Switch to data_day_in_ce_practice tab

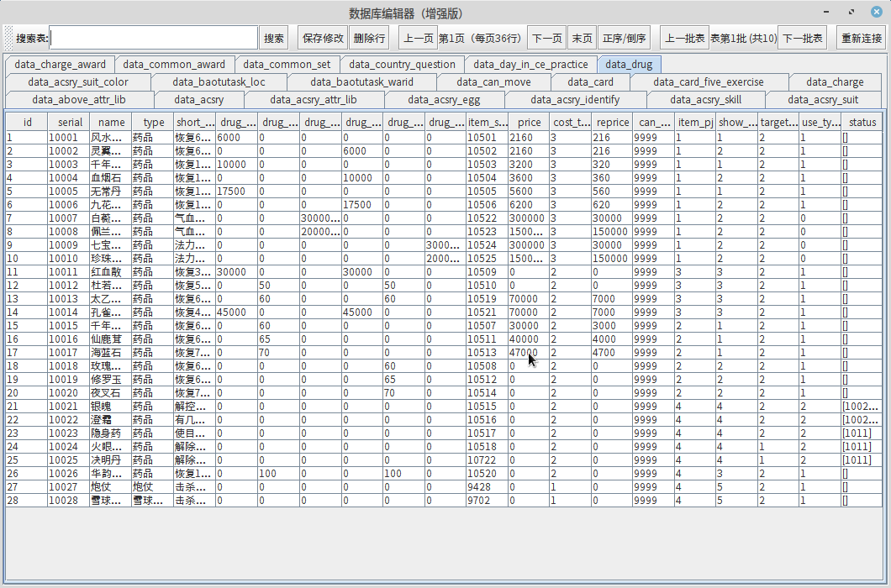pyautogui.click(x=530, y=64)
